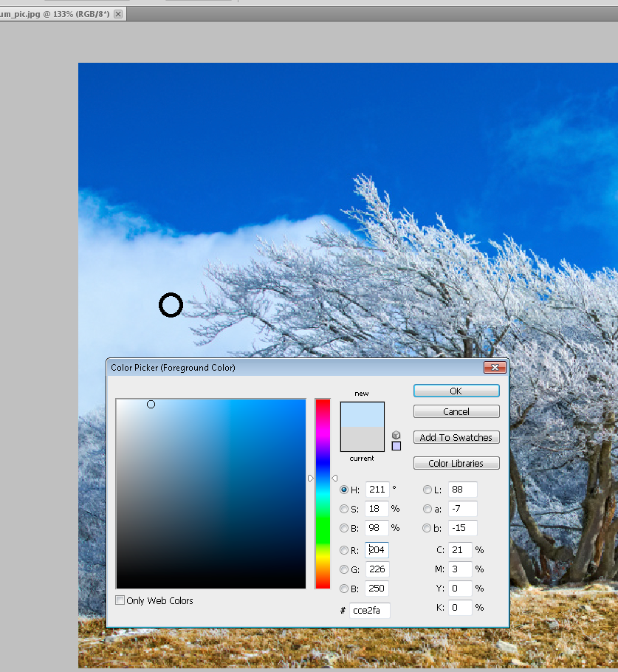
Task: Close the Color Picker dialog window
Action: coord(494,367)
